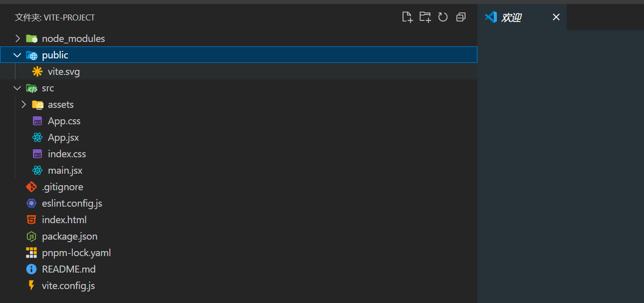This screenshot has height=303, width=644.
Task: Click the New Folder icon in explorer header
Action: [x=425, y=17]
